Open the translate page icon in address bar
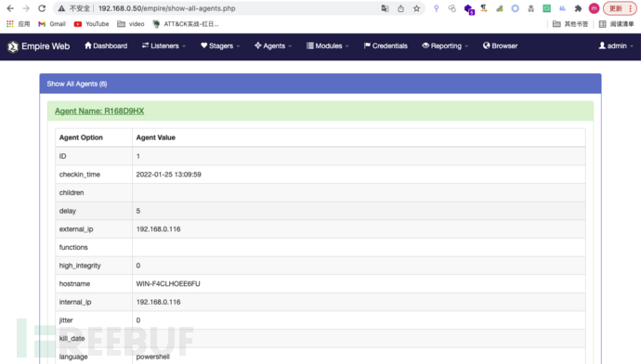641x364 pixels. (x=385, y=8)
